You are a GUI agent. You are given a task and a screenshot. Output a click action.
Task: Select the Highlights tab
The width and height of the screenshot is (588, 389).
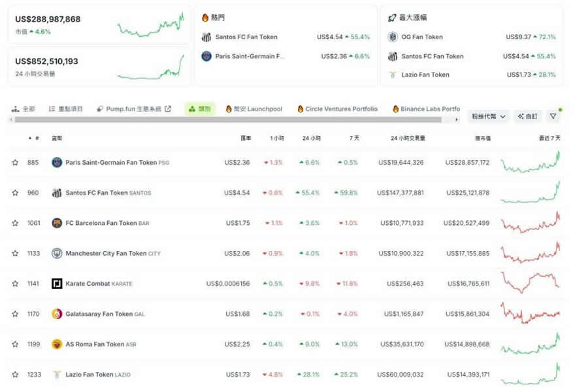click(x=65, y=109)
